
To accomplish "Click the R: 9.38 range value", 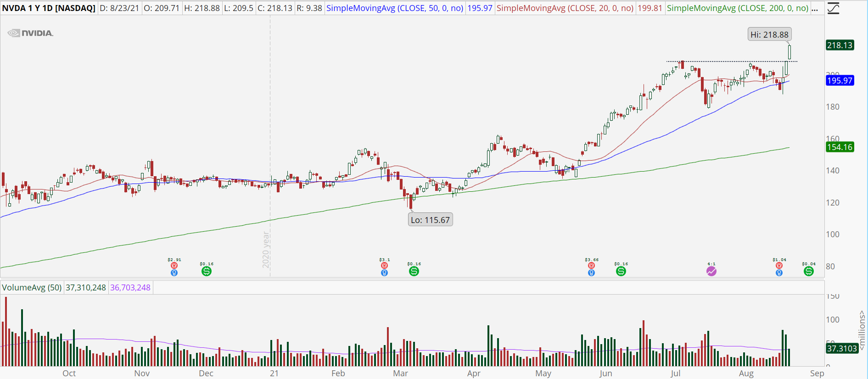I will [309, 8].
